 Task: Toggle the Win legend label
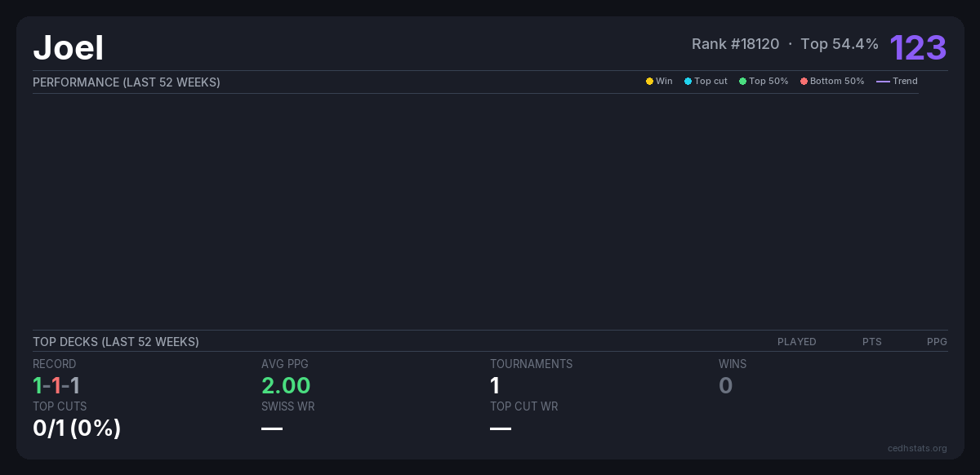point(664,82)
